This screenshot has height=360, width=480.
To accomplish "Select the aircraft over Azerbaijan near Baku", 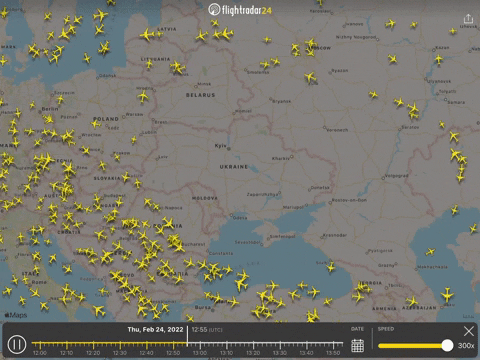I will coord(447,295).
